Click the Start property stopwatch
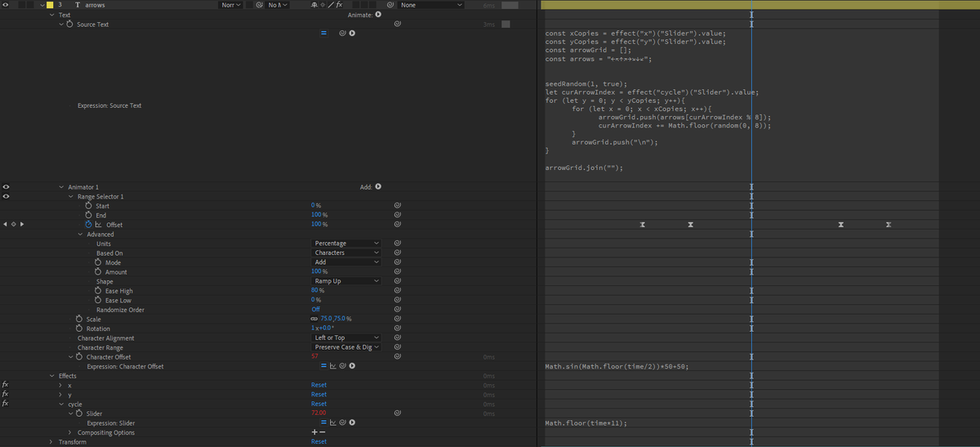980x447 pixels. pos(89,206)
